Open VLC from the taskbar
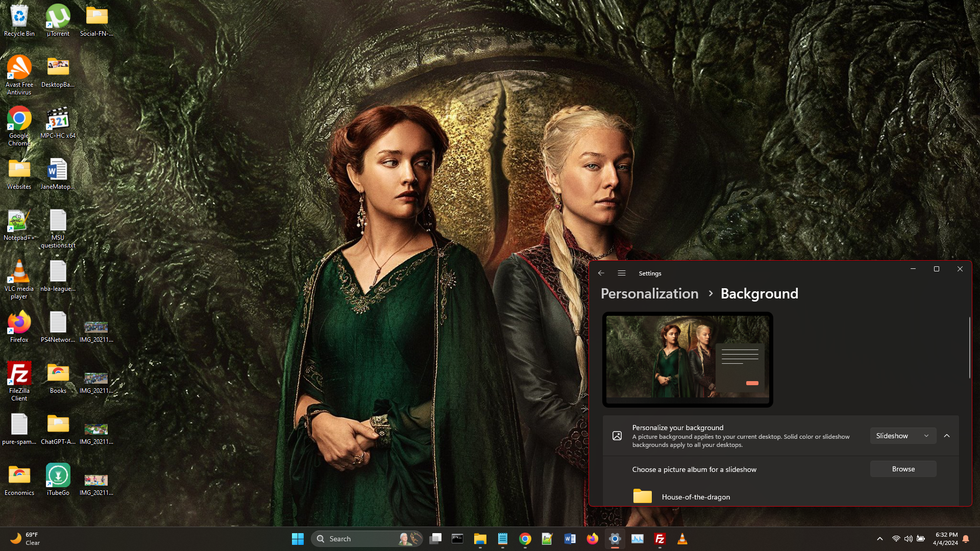This screenshot has height=551, width=980. 682,539
